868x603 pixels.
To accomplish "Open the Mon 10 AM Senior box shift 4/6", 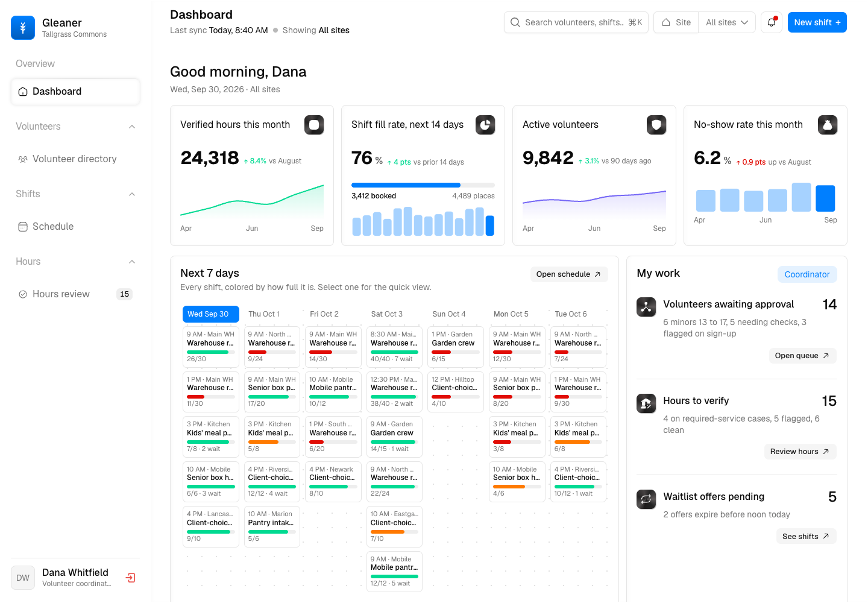I will click(517, 482).
